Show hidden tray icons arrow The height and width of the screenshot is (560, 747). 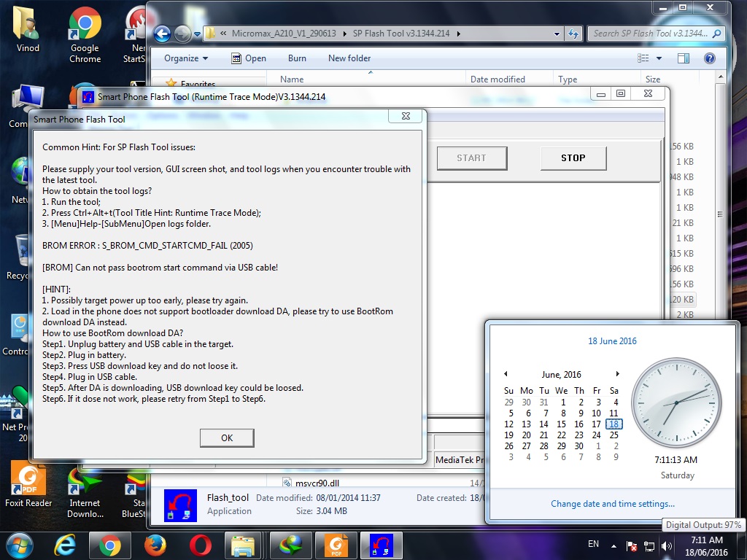614,546
